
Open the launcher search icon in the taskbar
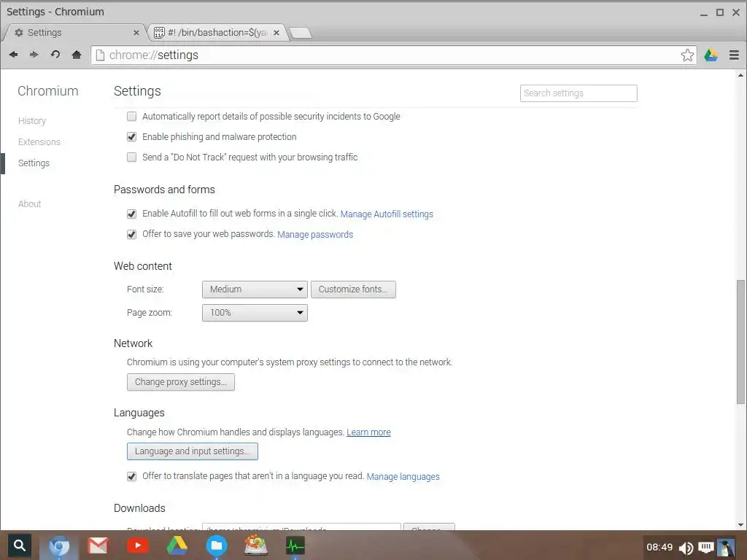point(20,545)
